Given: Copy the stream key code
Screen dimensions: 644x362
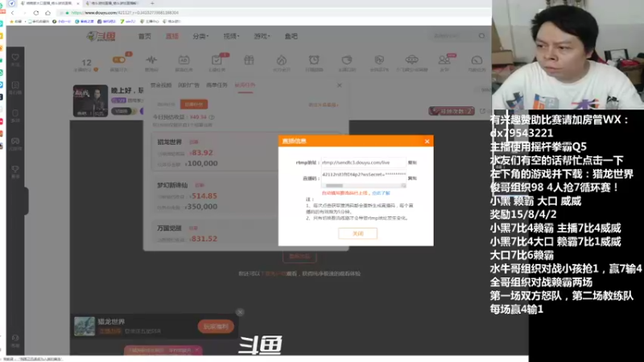Looking at the screenshot, I should click(x=412, y=178).
